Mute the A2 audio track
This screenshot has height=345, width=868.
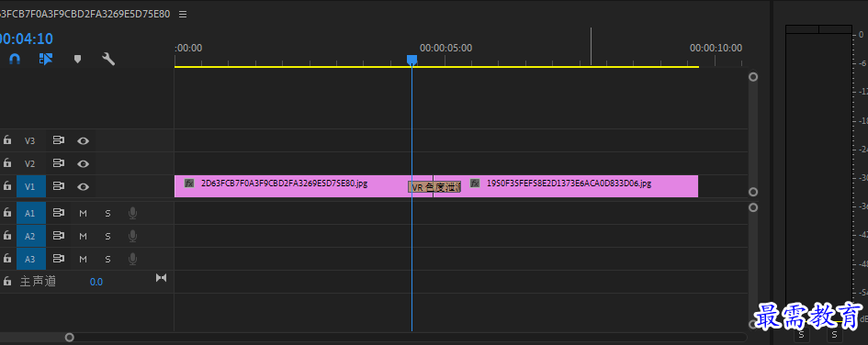tap(83, 236)
